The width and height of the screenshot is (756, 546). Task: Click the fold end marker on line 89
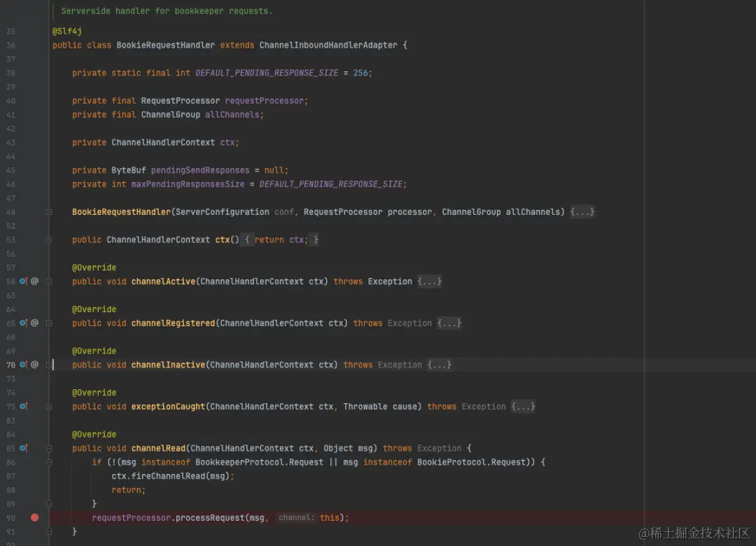[x=49, y=503]
